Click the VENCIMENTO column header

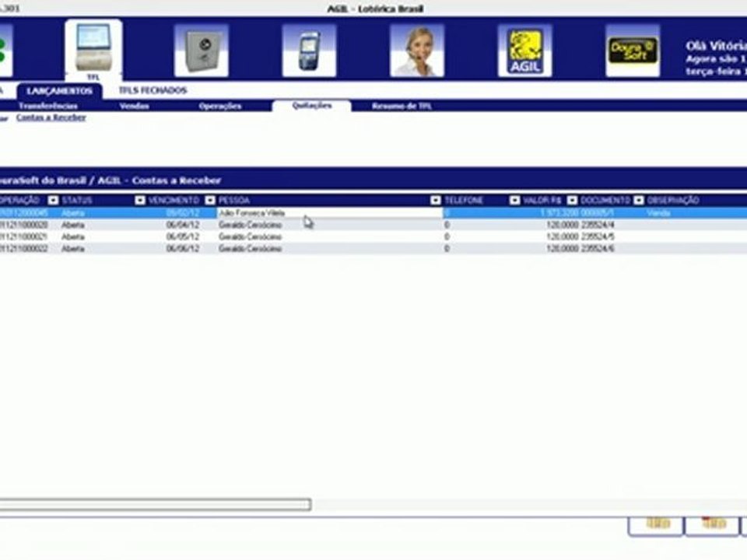click(x=174, y=200)
